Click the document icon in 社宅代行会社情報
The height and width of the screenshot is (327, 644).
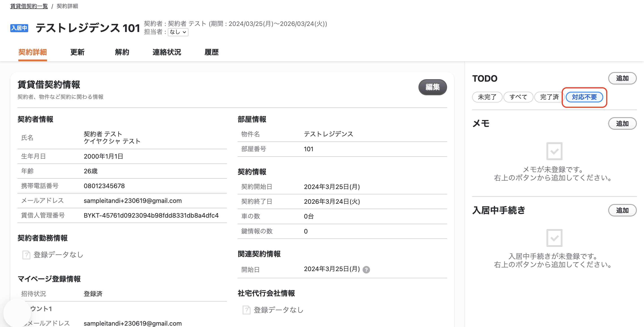(x=246, y=310)
